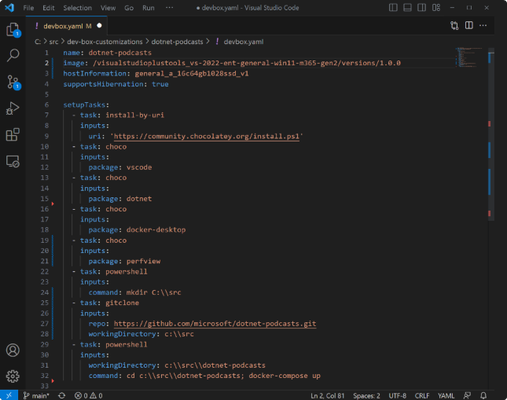Image resolution: width=507 pixels, height=400 pixels.
Task: Click breadcrumb file 'devbox.yaml'
Action: [243, 42]
